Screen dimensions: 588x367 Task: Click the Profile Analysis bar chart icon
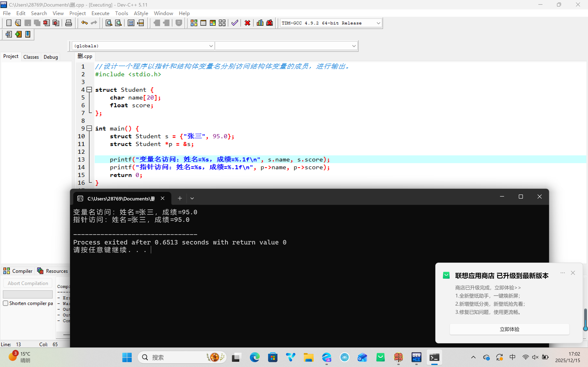[x=260, y=23]
